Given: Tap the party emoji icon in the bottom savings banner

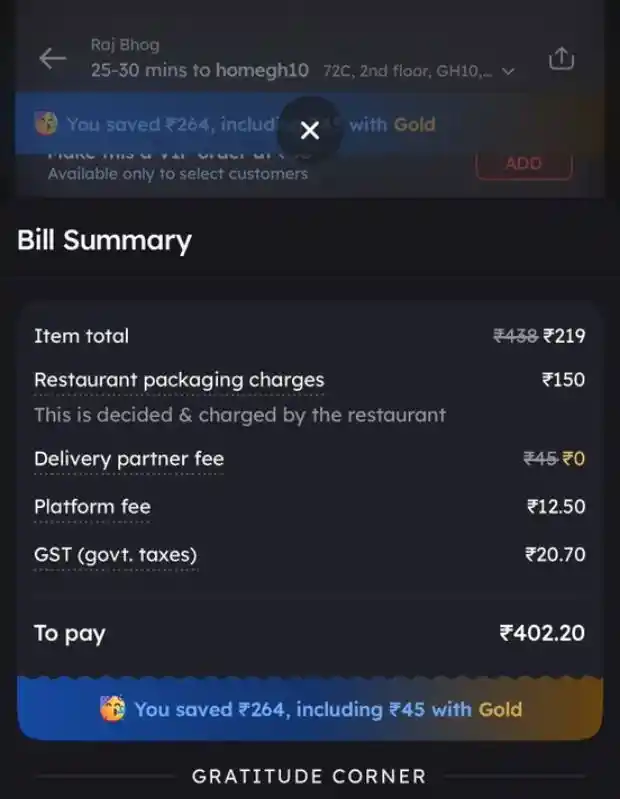Looking at the screenshot, I should [113, 709].
